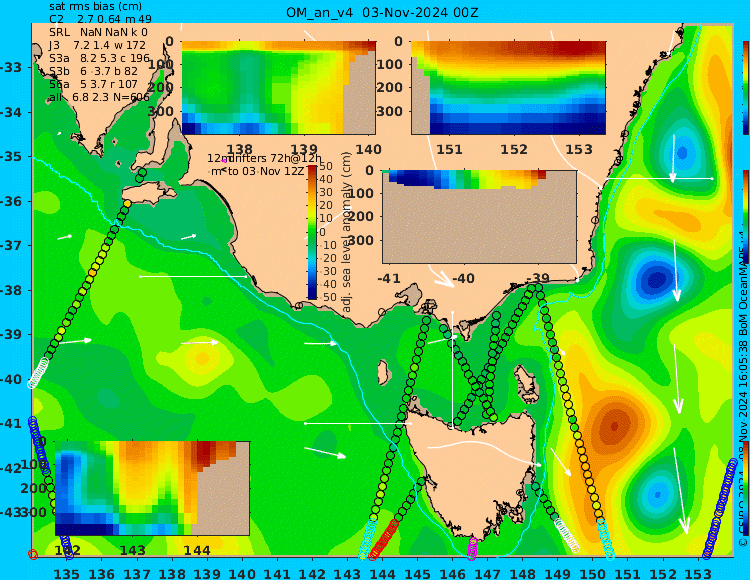Select the 'sat rms bias (cm)' header text

point(95,7)
